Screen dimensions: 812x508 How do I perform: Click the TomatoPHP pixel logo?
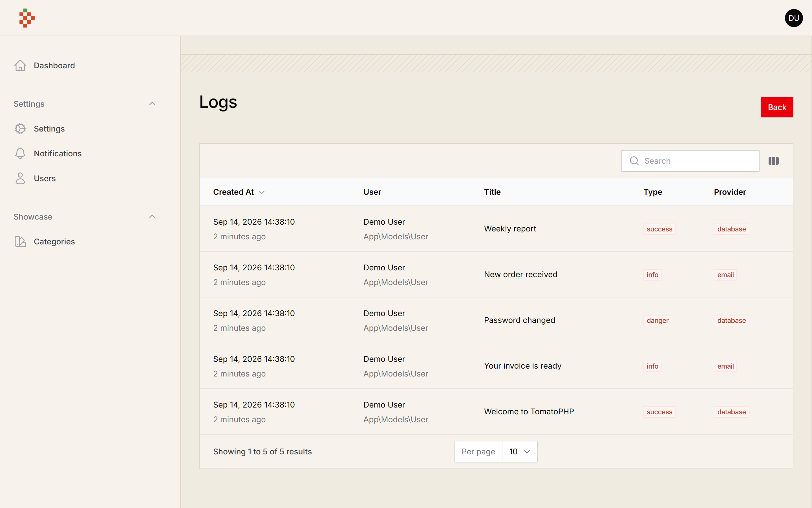click(27, 18)
